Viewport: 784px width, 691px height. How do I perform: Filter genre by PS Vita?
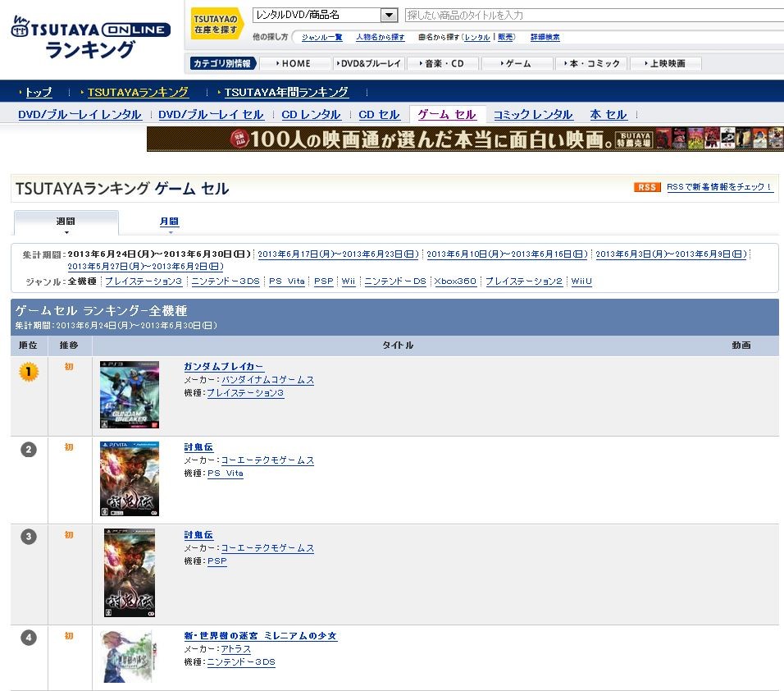[286, 281]
